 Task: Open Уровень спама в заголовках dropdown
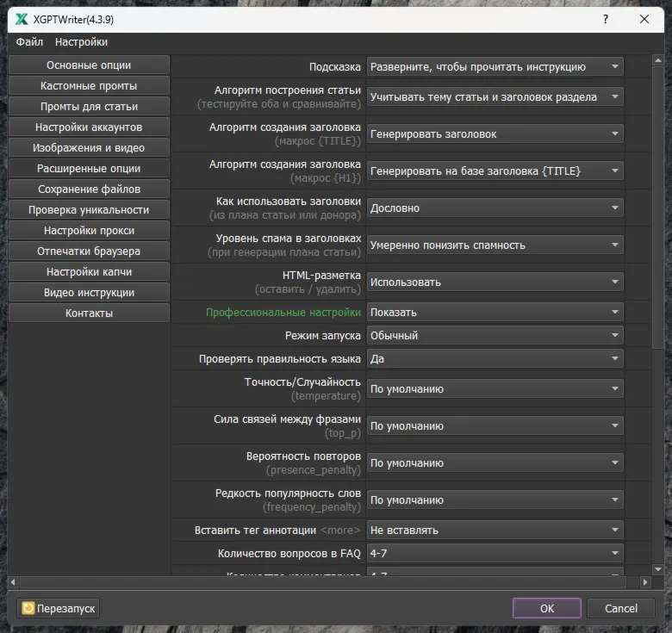(x=495, y=245)
